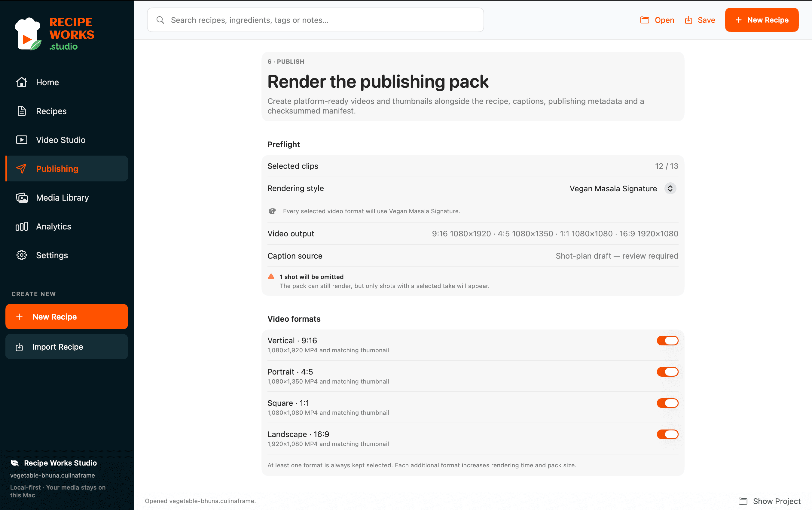The image size is (812, 510).
Task: Click the Save download icon in top bar
Action: point(688,20)
